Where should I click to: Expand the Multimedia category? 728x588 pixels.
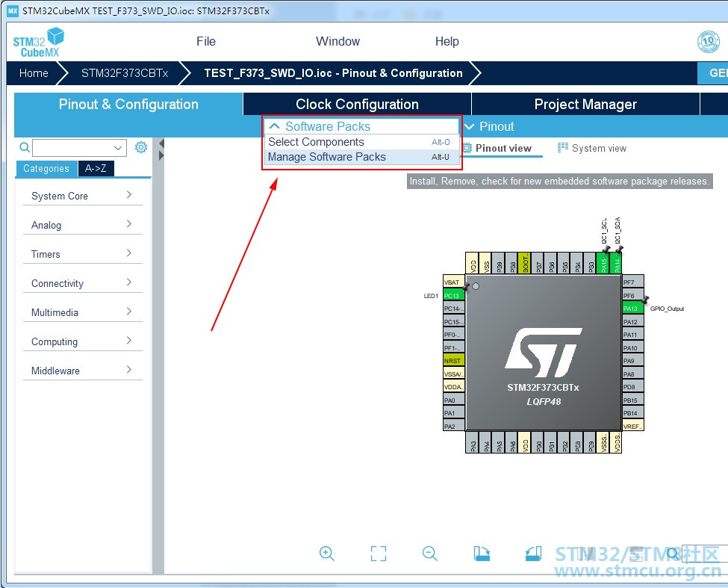(83, 312)
